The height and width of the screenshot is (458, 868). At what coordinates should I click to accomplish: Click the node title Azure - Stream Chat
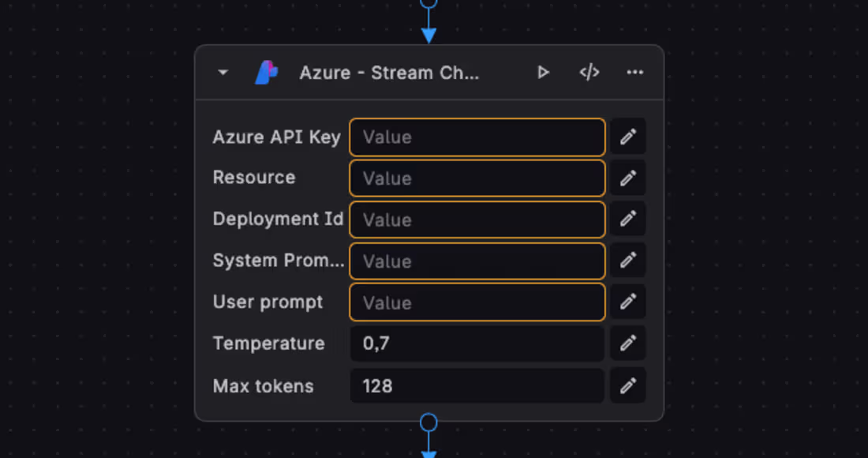click(390, 72)
